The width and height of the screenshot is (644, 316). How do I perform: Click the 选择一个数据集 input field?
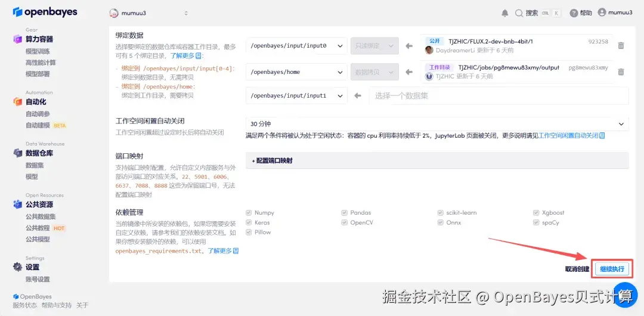point(499,96)
